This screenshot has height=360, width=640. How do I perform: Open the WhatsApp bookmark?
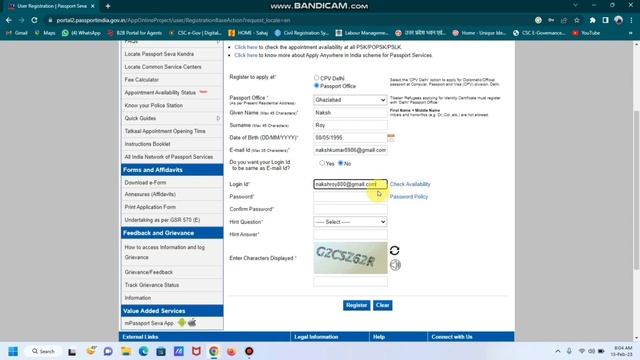coord(81,33)
